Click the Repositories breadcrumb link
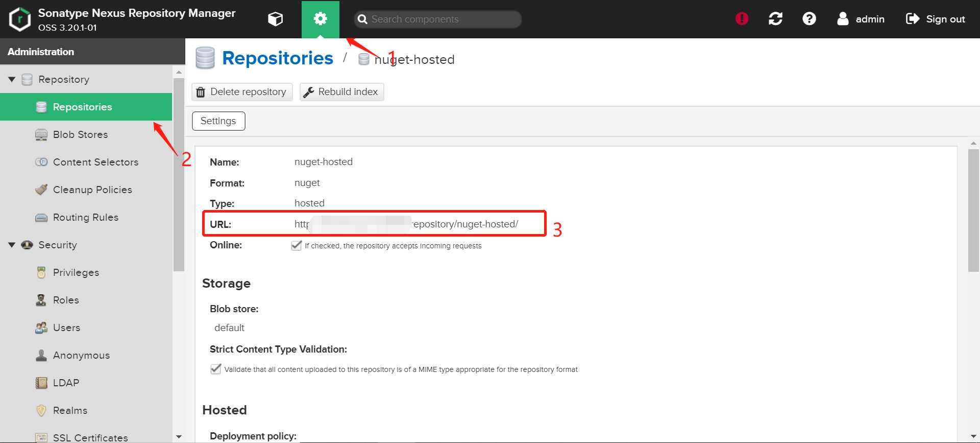 point(278,58)
